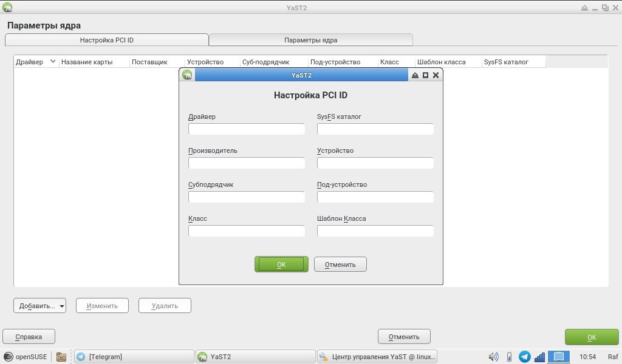The image size is (622, 364).
Task: Open the Telegram tray icon
Action: click(x=524, y=357)
